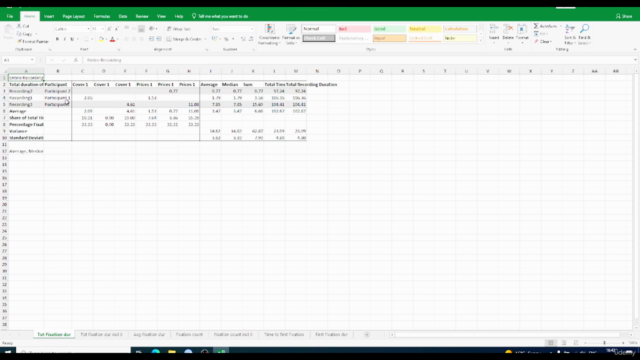Viewport: 640px width, 360px height.
Task: Click the Decrease Decimal icon
Action: (x=251, y=39)
